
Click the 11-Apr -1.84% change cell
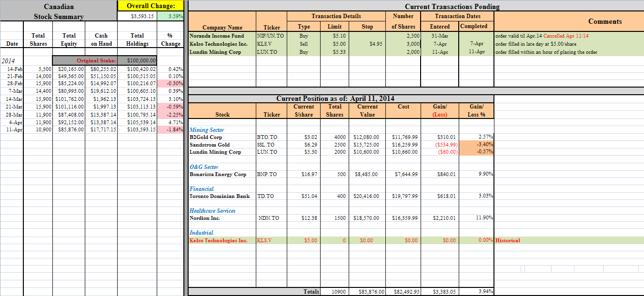(170, 129)
